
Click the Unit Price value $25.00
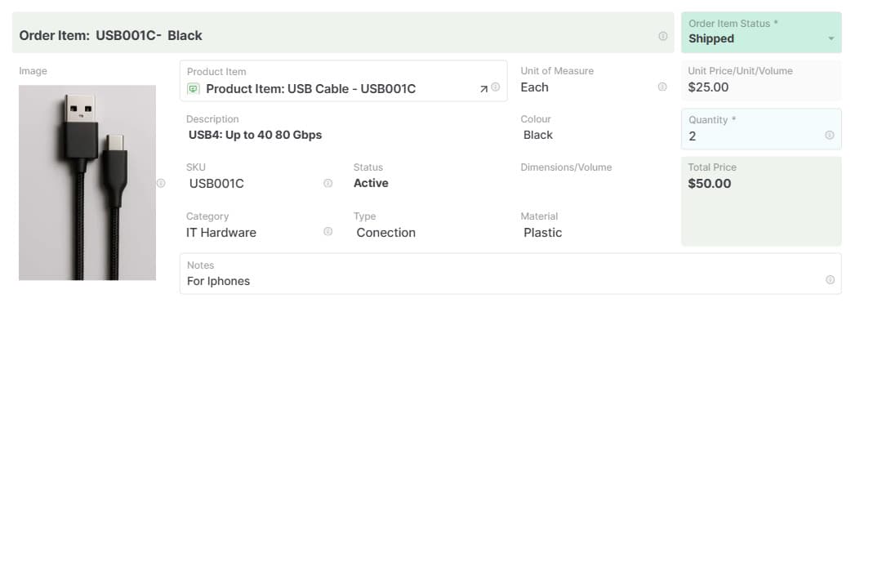(x=708, y=87)
